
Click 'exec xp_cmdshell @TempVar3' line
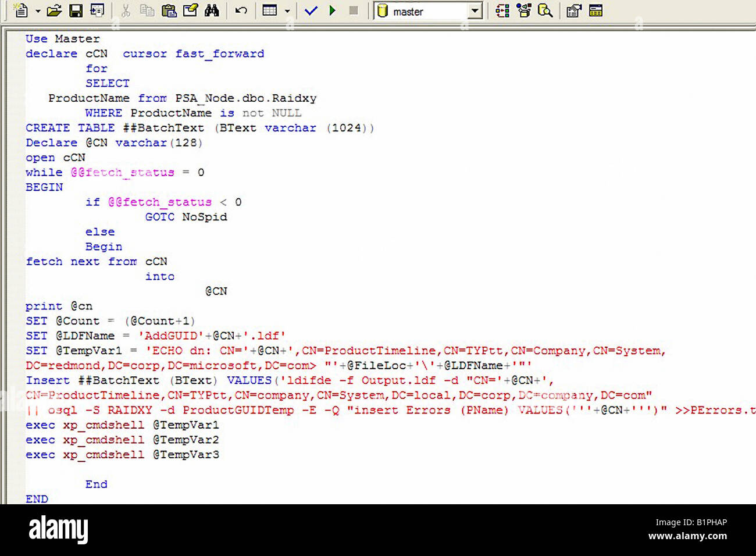click(122, 455)
